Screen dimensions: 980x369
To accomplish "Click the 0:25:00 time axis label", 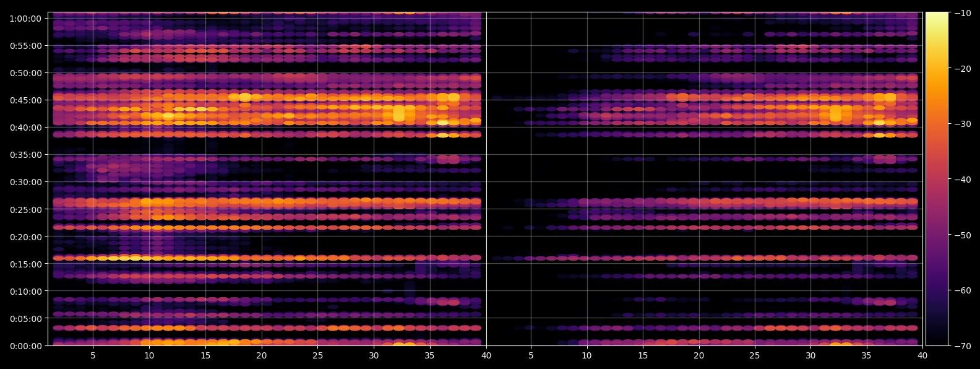I will 25,209.
